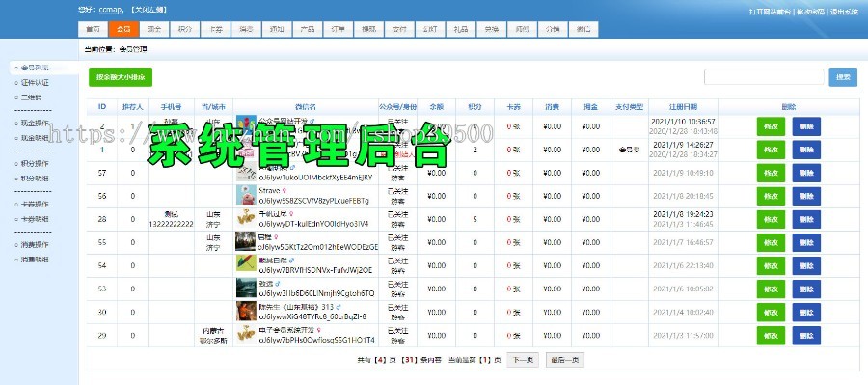Open 消费操作 in the sidebar
868x385 pixels.
(35, 244)
